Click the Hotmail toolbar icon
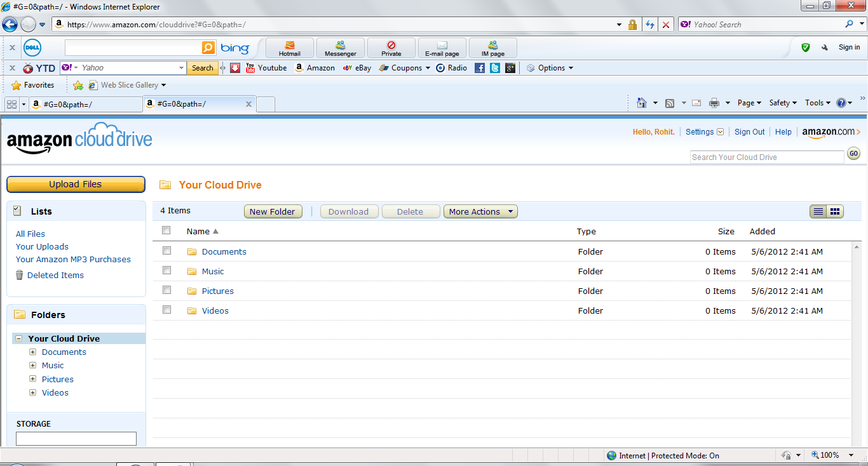The width and height of the screenshot is (868, 466). click(x=290, y=48)
